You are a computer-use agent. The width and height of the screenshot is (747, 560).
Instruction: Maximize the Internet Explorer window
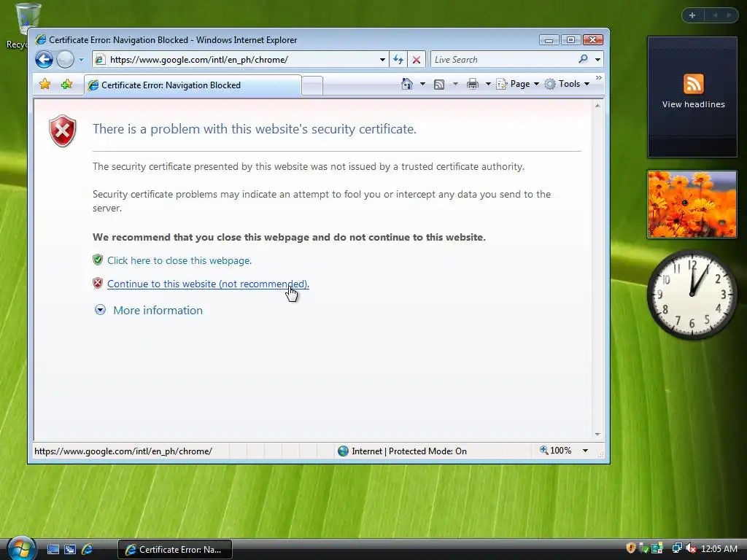570,40
